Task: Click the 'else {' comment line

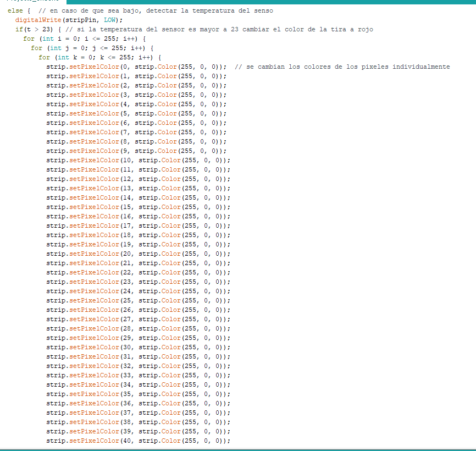Action: (x=140, y=10)
